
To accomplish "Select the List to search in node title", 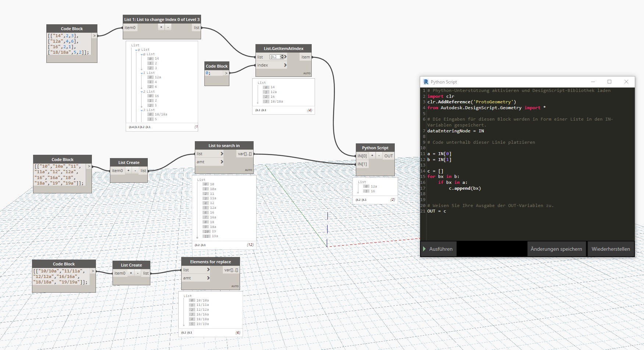I will pyautogui.click(x=224, y=146).
